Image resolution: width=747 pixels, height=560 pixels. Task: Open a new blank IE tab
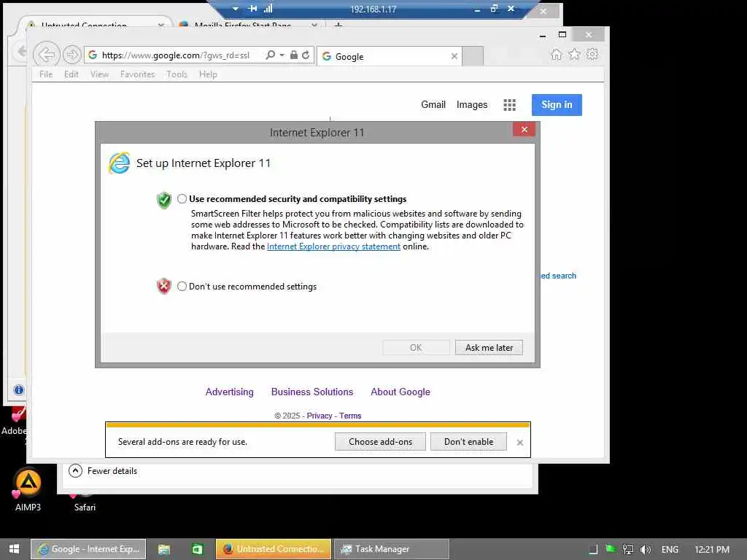pos(473,56)
